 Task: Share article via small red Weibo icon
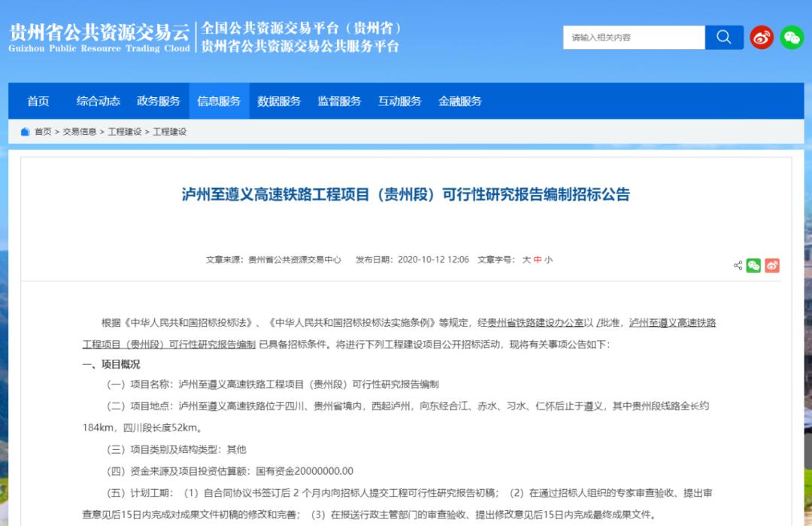[772, 266]
